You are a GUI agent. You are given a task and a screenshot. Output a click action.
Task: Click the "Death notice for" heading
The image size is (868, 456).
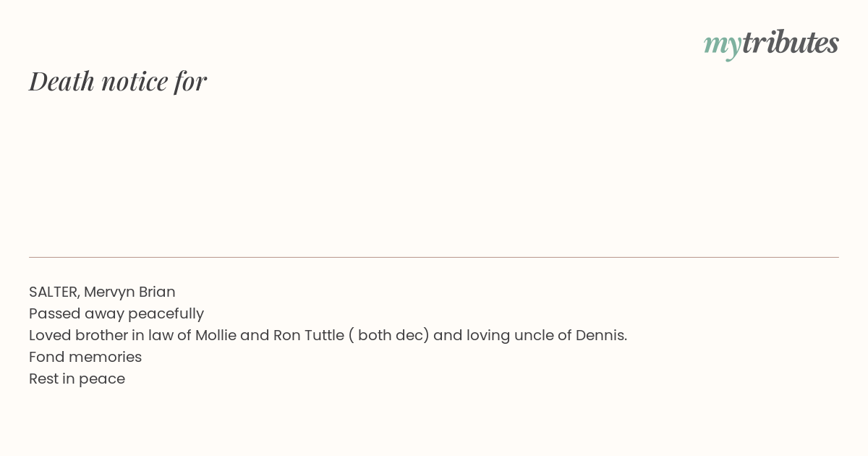coord(118,81)
